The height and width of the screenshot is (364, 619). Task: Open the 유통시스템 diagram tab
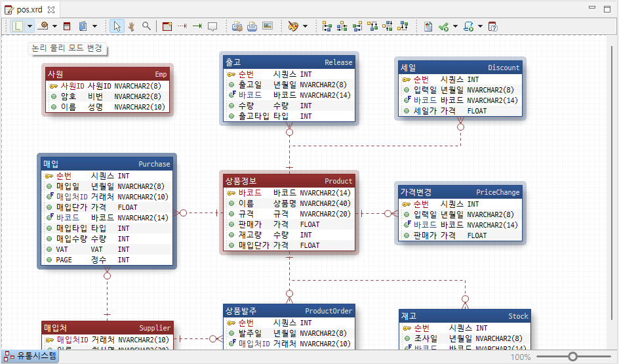point(30,356)
